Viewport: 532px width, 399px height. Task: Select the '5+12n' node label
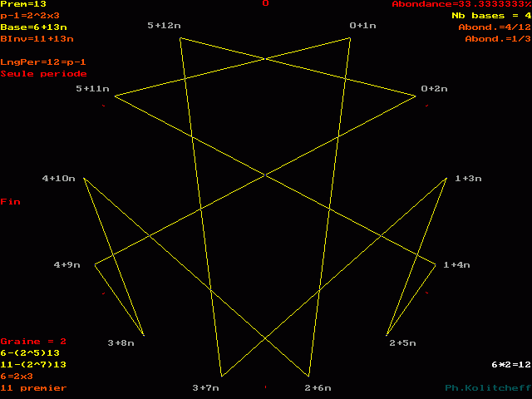[x=164, y=26]
